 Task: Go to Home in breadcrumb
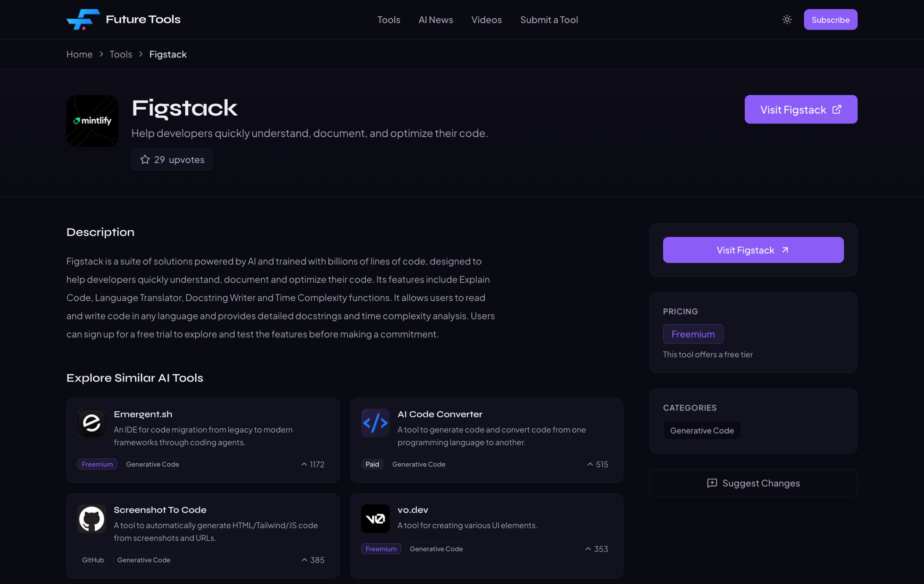point(80,54)
